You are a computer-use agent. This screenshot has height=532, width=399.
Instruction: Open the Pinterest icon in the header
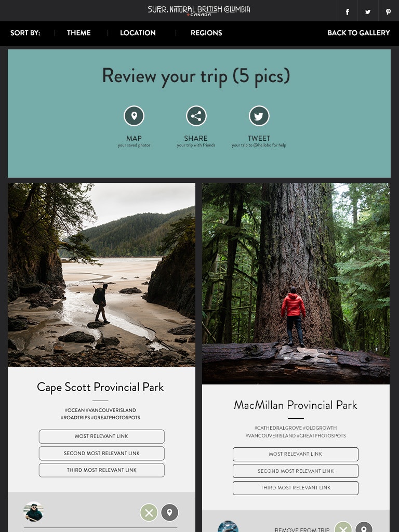(388, 12)
